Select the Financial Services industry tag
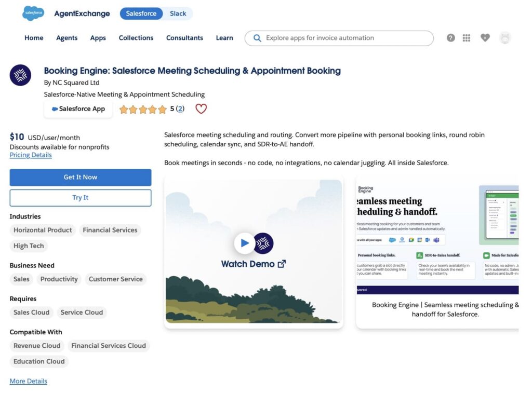The image size is (532, 393). click(110, 230)
